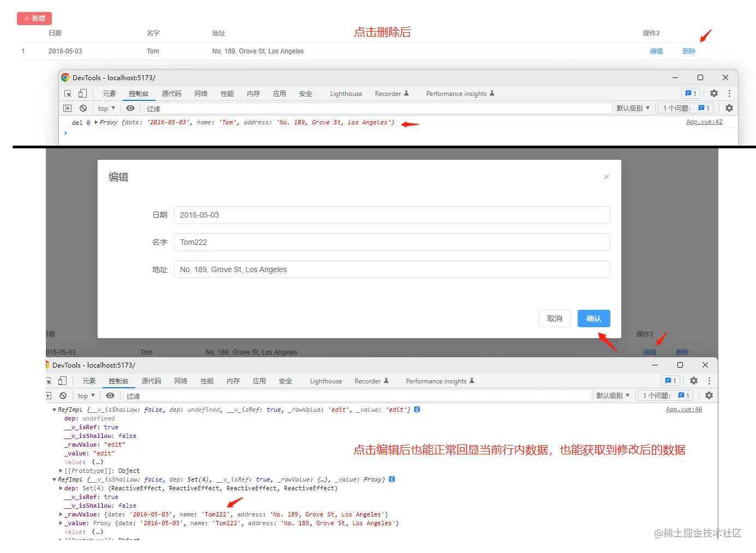Open Recorder tab in upper DevTools
756x553 pixels.
tap(392, 94)
